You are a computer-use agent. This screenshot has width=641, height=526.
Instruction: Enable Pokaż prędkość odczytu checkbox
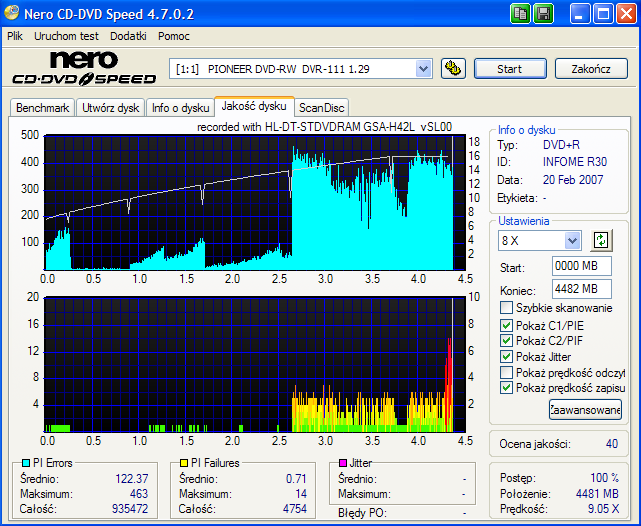[x=507, y=372]
